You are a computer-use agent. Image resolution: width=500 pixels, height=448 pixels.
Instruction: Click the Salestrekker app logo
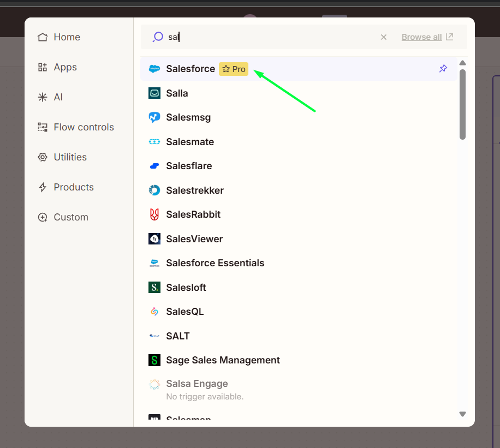[154, 190]
